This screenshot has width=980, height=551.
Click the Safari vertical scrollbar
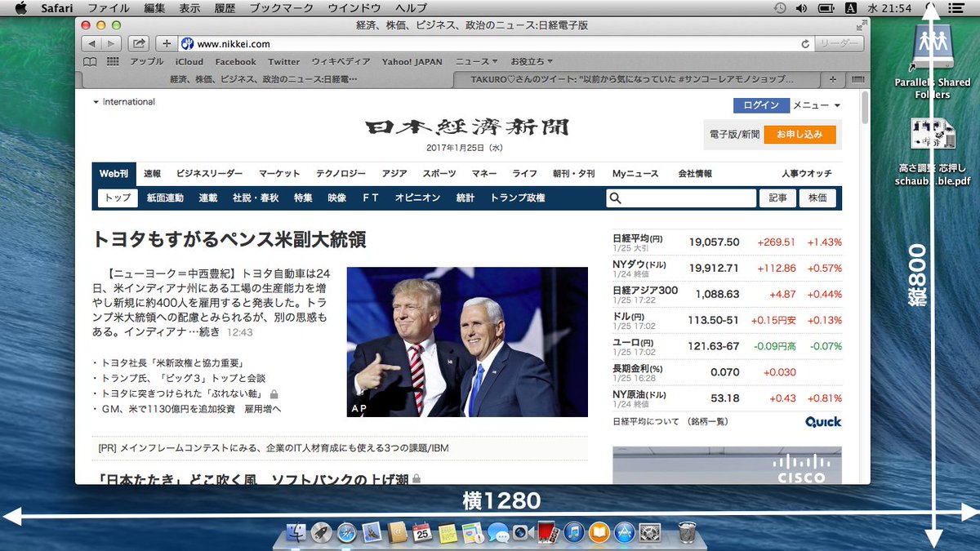tap(865, 106)
